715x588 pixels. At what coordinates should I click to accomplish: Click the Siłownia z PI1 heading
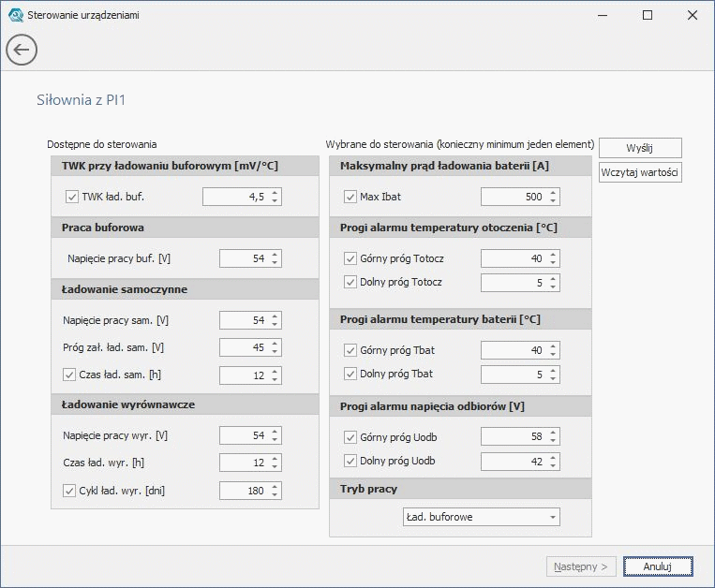(82, 100)
